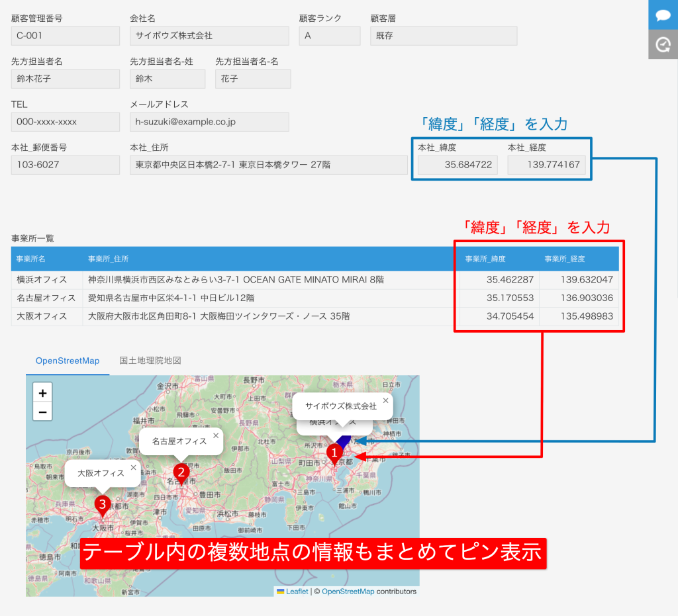Click the サイボウズ株式会社 map popup label
The image size is (678, 616).
(341, 406)
